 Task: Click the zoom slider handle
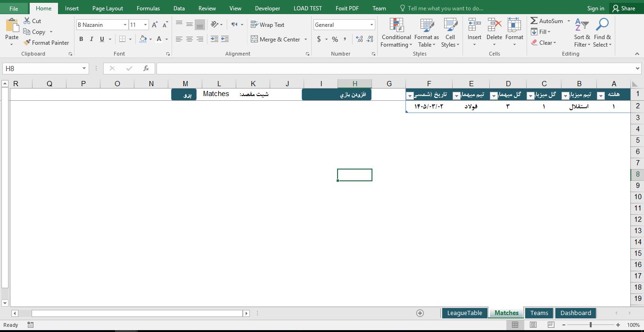pyautogui.click(x=591, y=325)
